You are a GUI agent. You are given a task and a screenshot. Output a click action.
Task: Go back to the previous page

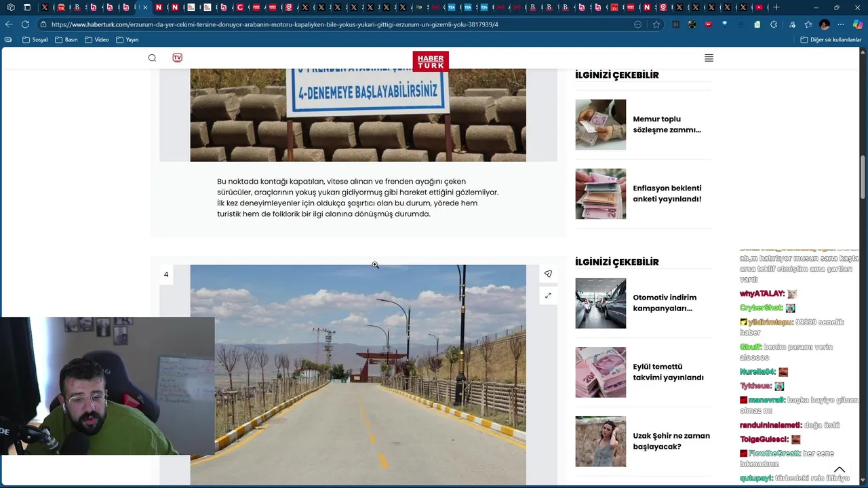point(9,24)
